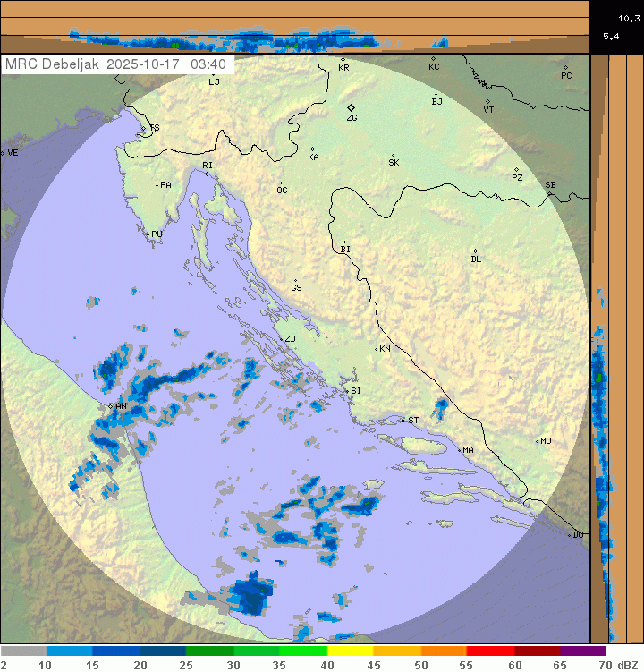The image size is (644, 672).
Task: Select the PU marker in Istria
Action: coord(148,234)
